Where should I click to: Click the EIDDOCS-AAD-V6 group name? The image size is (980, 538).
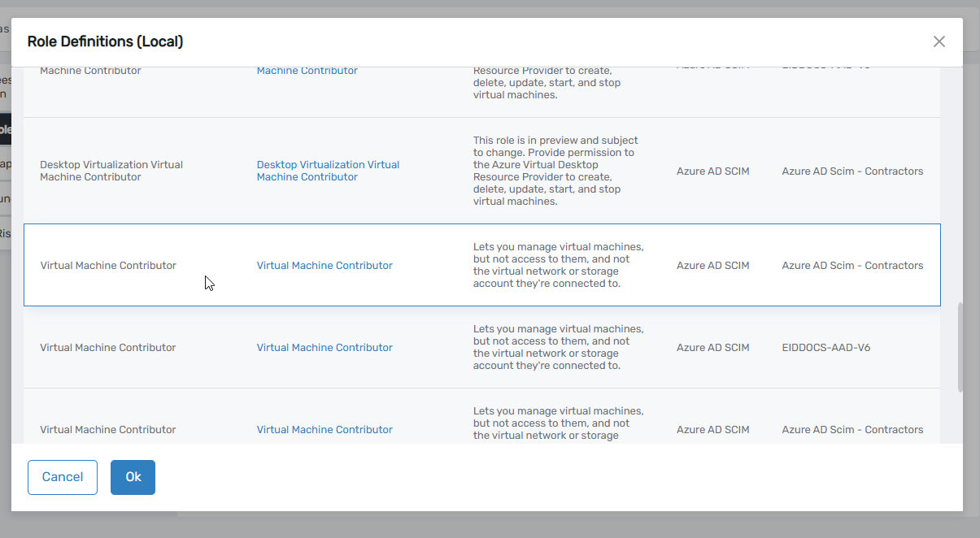point(826,347)
